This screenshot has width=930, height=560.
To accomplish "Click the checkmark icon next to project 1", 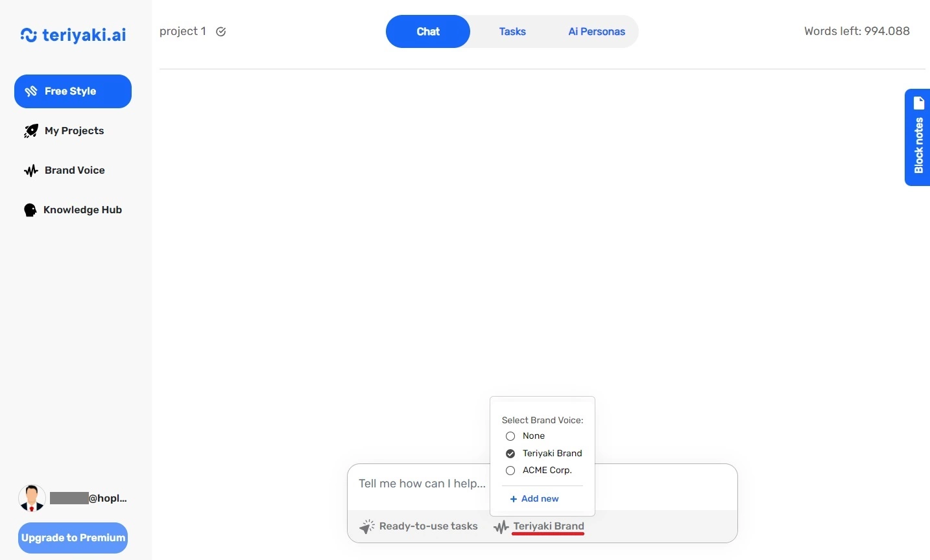I will [221, 32].
